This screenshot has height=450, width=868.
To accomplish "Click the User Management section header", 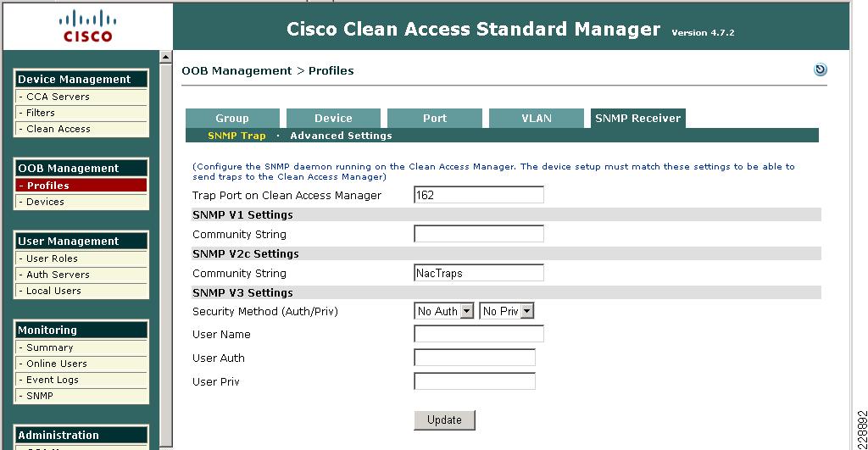I will [x=81, y=242].
